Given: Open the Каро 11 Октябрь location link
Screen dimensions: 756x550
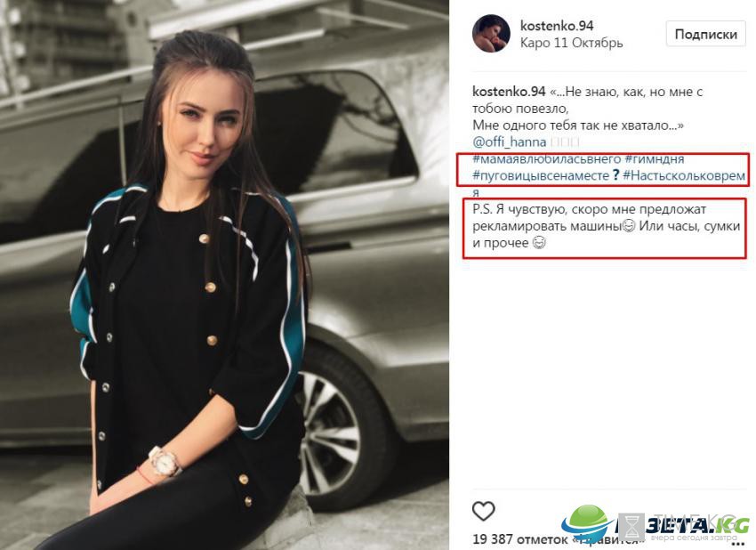Looking at the screenshot, I should click(571, 43).
